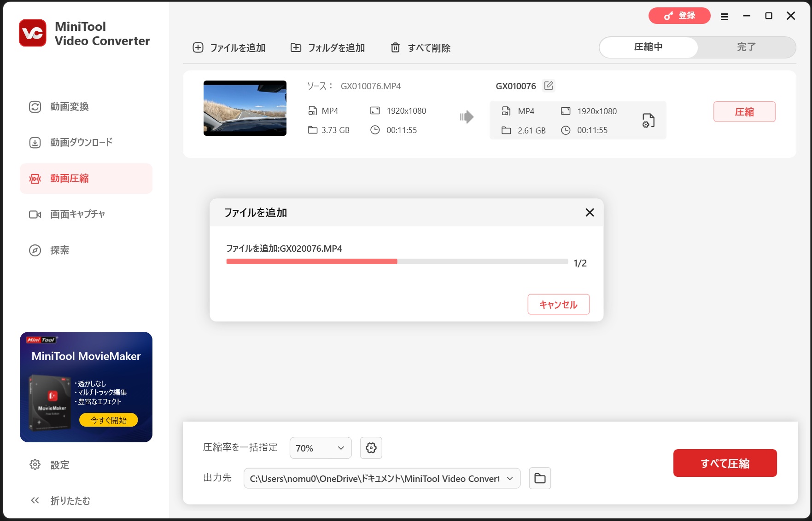Expand the 70% compression rate dropdown
This screenshot has height=521, width=812.
pyautogui.click(x=320, y=448)
